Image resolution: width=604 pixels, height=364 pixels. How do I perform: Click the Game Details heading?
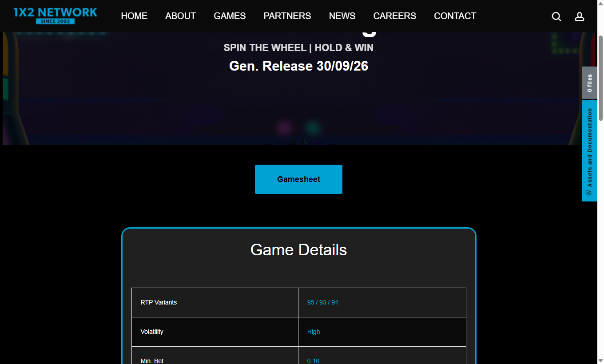tap(298, 249)
